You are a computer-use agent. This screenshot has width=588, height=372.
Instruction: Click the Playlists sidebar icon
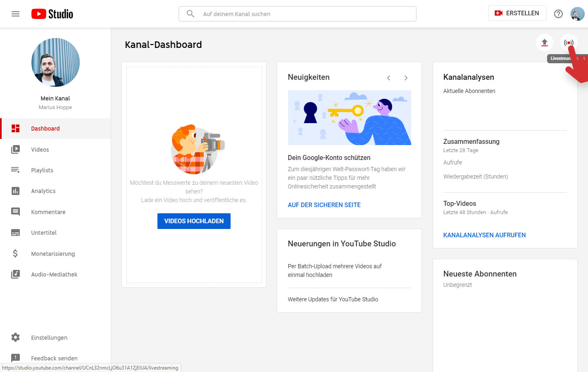[15, 170]
